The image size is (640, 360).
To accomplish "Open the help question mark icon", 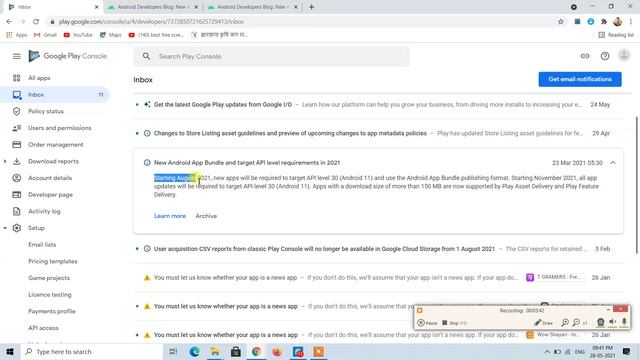I will (605, 56).
